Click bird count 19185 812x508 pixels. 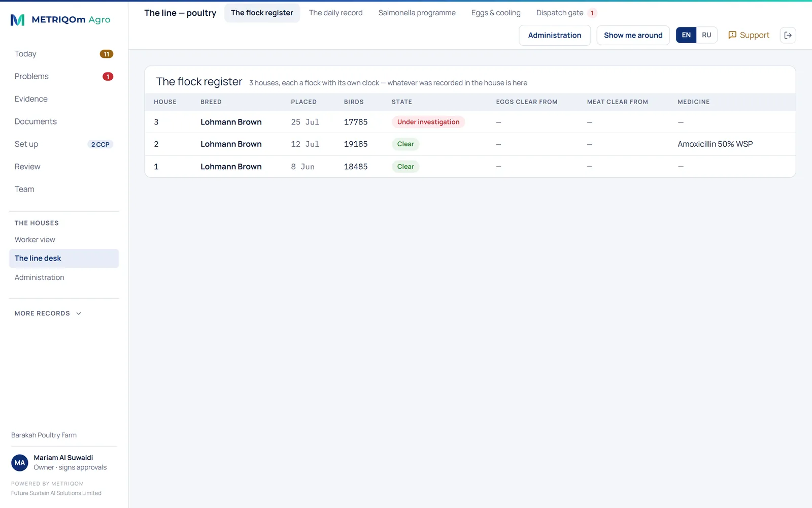click(x=356, y=144)
